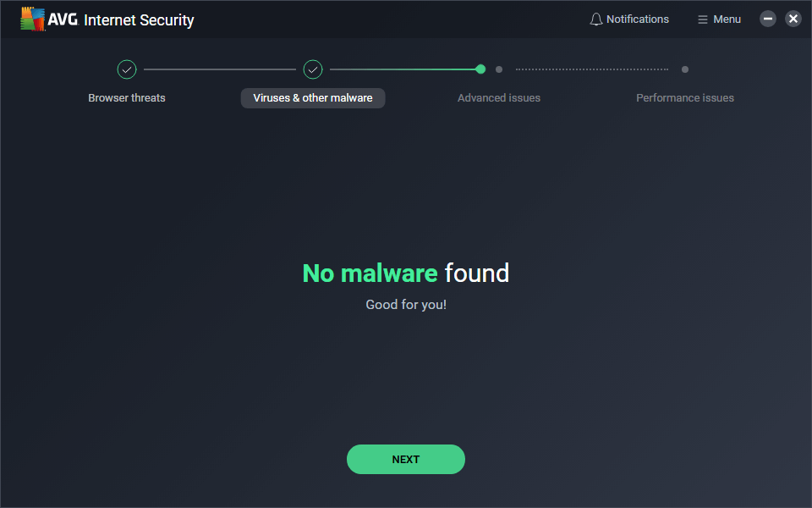Select the Browser threats step label
812x508 pixels.
(x=127, y=98)
